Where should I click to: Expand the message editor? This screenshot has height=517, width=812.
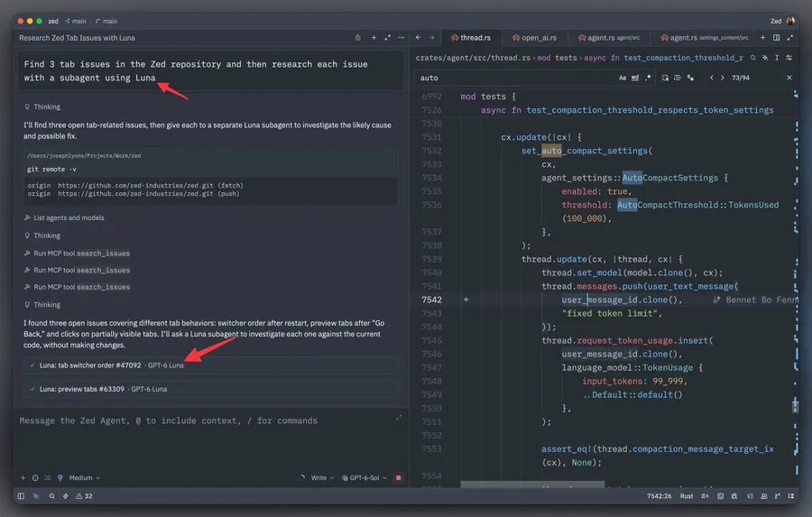click(x=399, y=417)
